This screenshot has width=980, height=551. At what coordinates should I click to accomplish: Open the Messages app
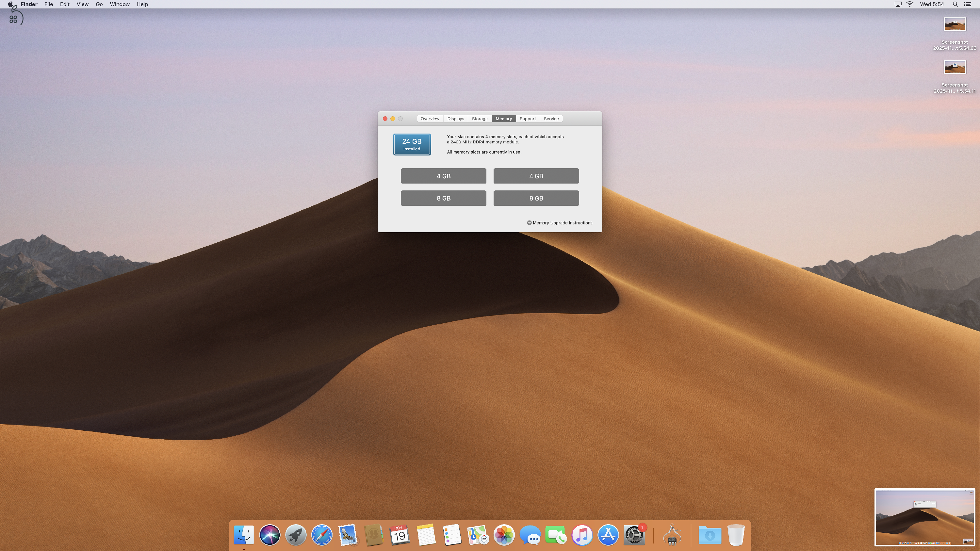[531, 534]
